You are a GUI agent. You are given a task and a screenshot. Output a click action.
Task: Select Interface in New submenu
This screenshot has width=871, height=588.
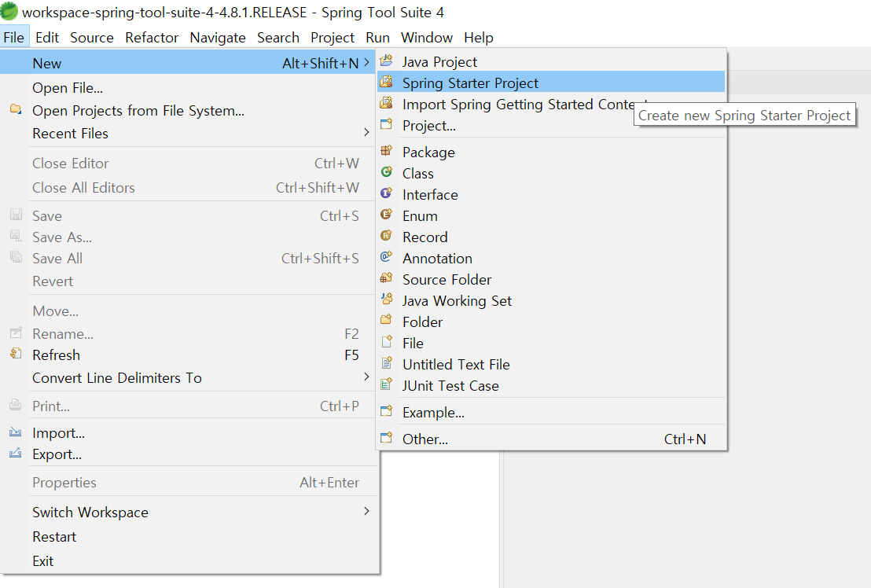(551, 194)
